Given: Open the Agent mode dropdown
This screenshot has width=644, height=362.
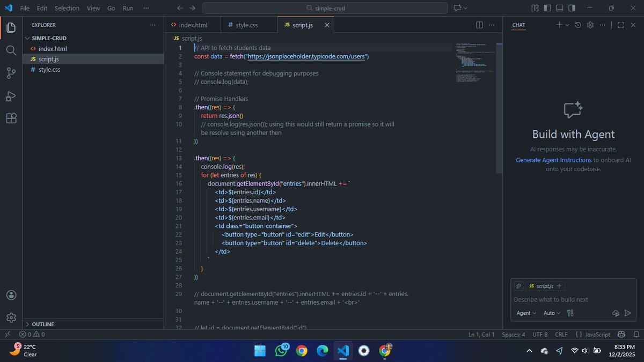Looking at the screenshot, I should 525,313.
